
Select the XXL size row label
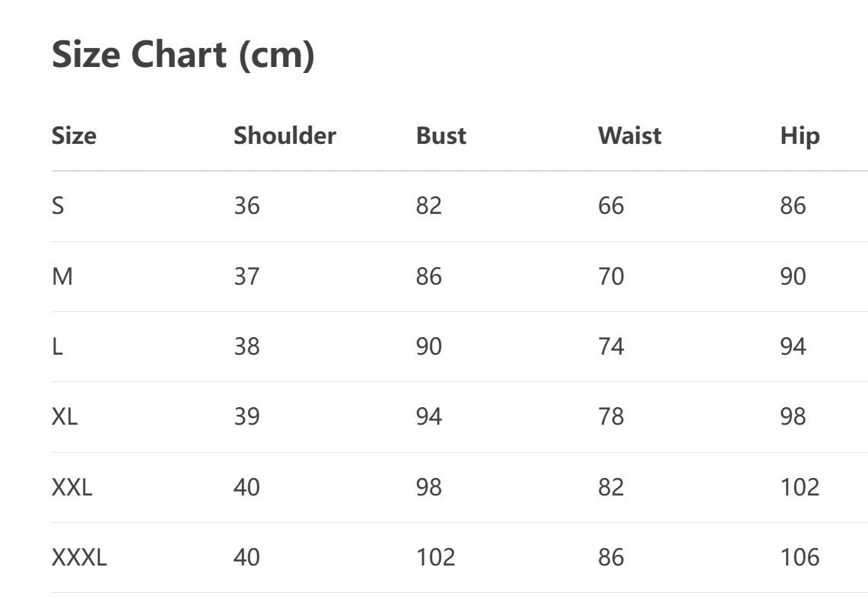coord(72,487)
